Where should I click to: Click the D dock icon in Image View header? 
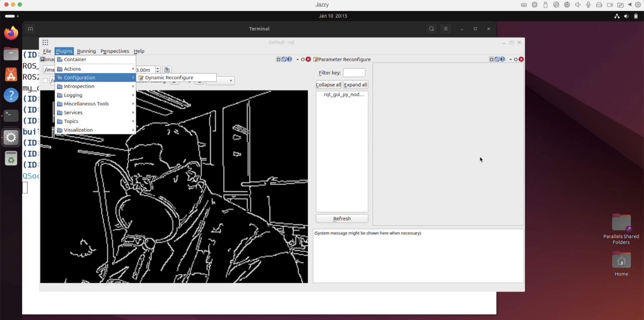278,59
